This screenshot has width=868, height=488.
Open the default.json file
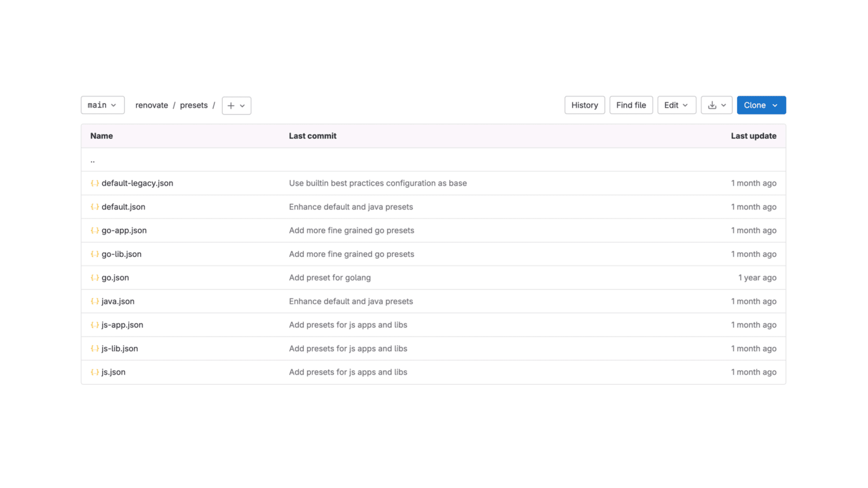click(x=123, y=207)
